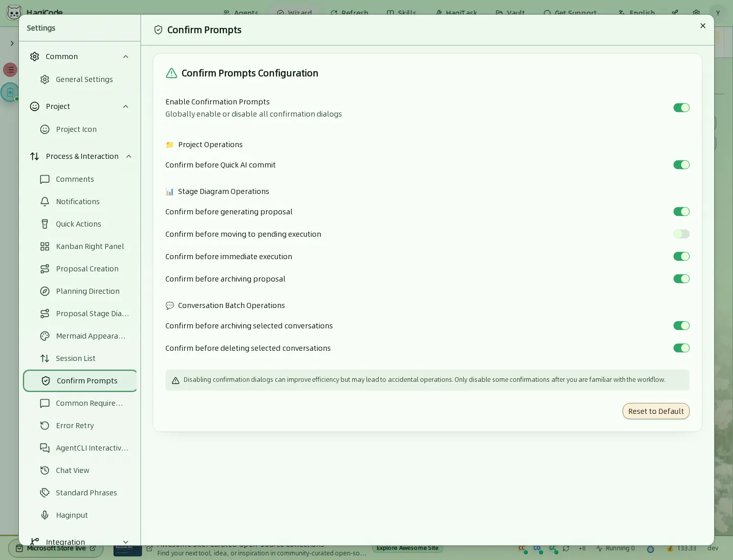This screenshot has width=733, height=560.
Task: Open Comments via its speech bubble icon
Action: [x=45, y=179]
